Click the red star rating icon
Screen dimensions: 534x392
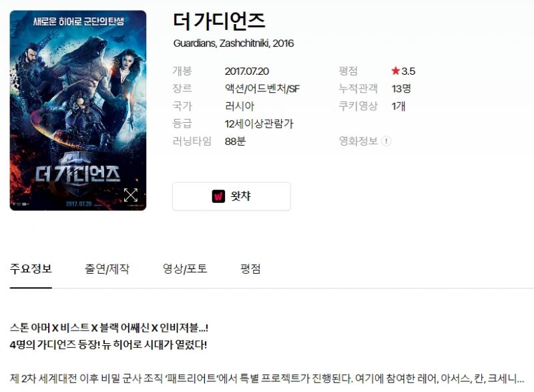click(x=395, y=71)
